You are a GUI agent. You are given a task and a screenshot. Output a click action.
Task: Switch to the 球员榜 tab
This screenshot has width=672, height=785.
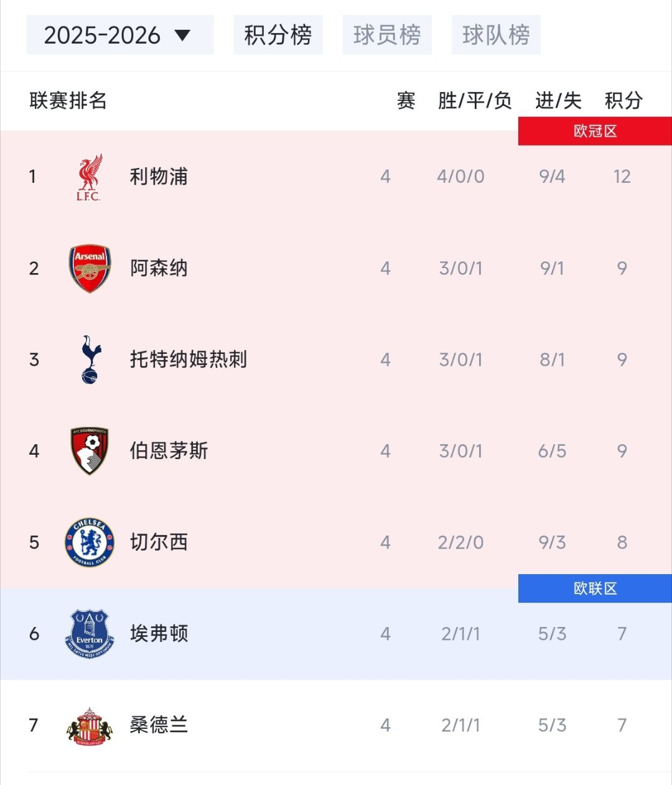click(387, 35)
